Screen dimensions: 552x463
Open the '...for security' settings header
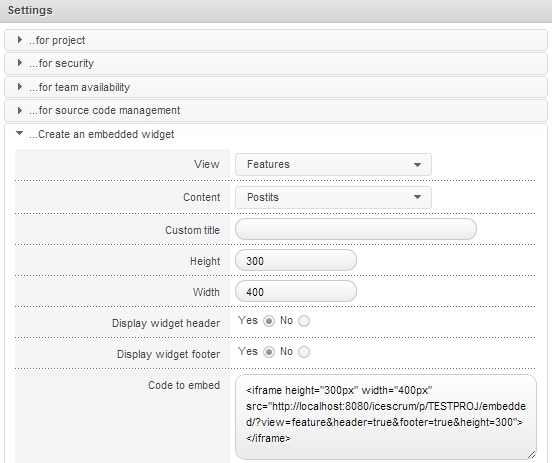coord(276,63)
